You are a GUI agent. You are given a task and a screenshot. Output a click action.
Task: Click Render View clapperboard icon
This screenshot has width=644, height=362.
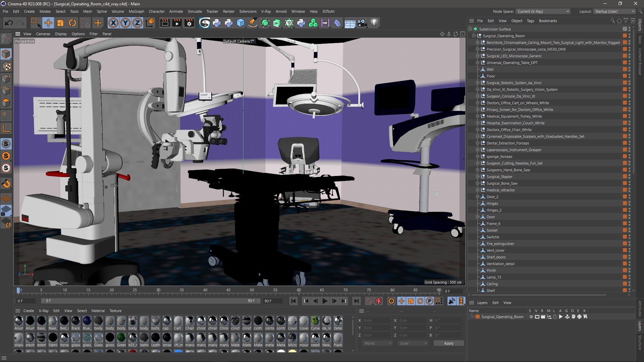[165, 23]
